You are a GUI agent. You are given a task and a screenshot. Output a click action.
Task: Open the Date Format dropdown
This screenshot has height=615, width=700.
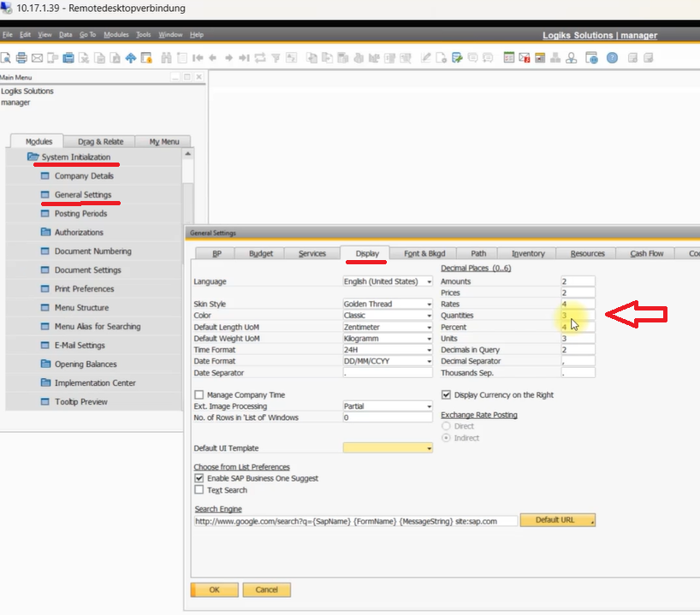click(x=429, y=361)
